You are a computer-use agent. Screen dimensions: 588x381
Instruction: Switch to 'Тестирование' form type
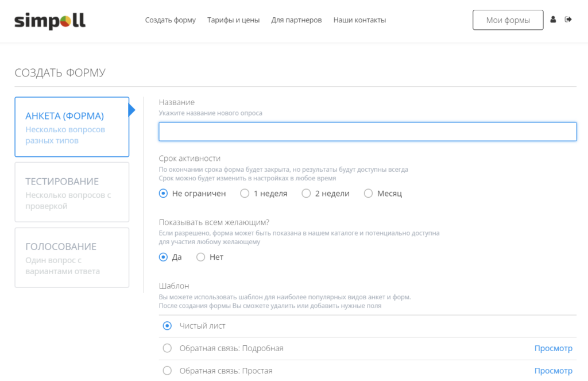click(72, 193)
